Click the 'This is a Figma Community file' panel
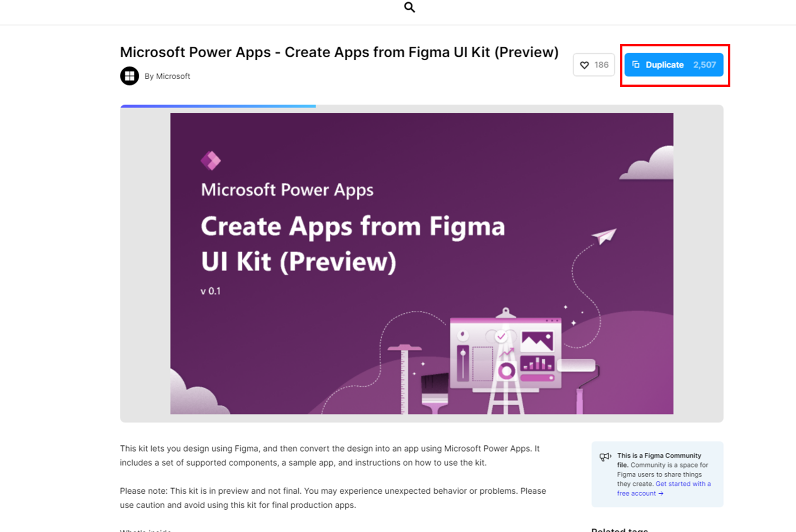This screenshot has width=796, height=532. tap(657, 474)
